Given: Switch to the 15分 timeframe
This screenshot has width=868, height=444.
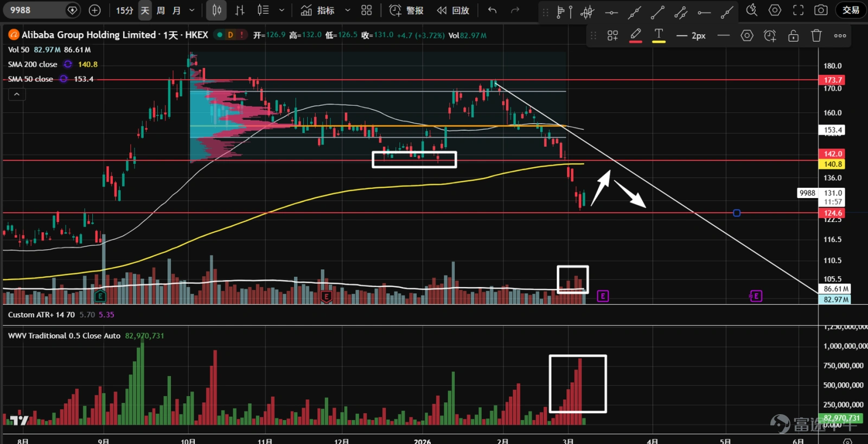Looking at the screenshot, I should [124, 10].
